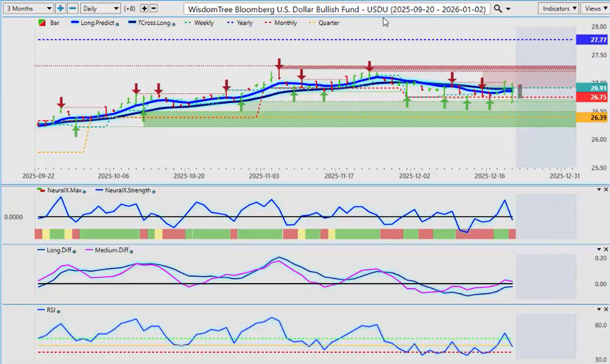
Task: Click the blue minus zoom-out button
Action: click(72, 9)
